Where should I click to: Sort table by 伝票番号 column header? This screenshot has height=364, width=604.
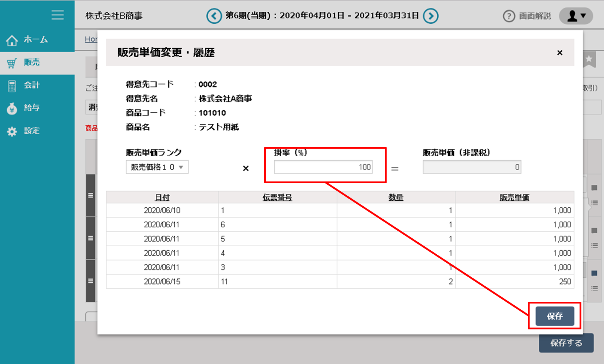[x=277, y=197]
